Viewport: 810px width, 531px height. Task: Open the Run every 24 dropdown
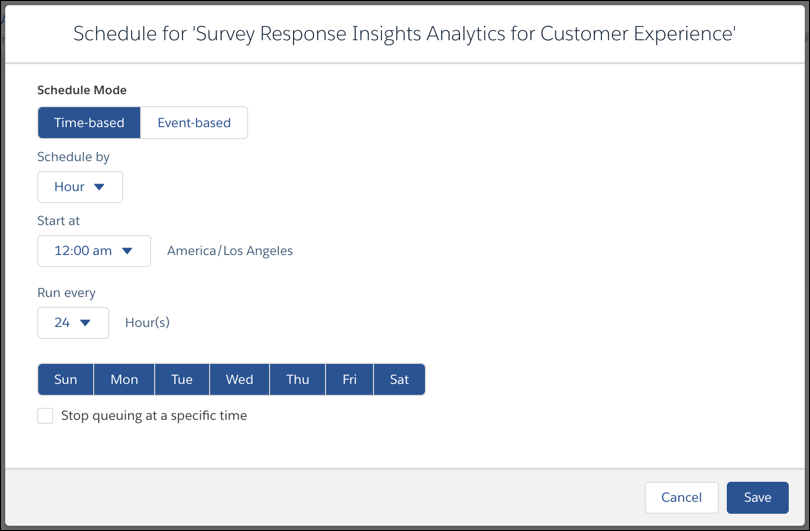click(73, 323)
